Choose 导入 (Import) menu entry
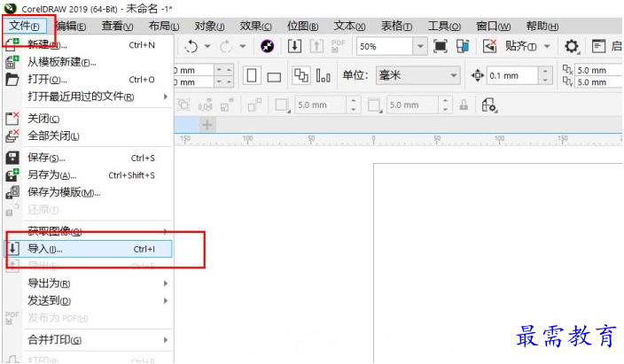Image resolution: width=624 pixels, height=364 pixels. (89, 249)
